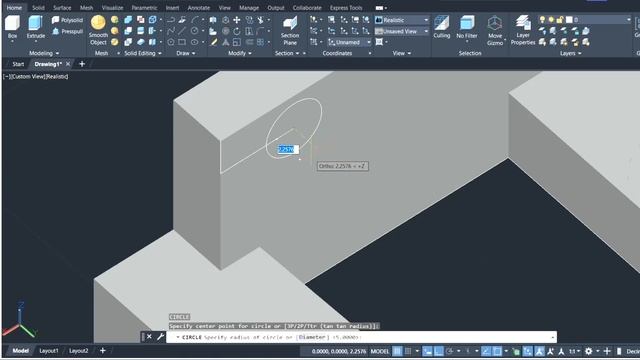The width and height of the screenshot is (640, 360).
Task: Click the command line wrench customize icon
Action: point(160,337)
